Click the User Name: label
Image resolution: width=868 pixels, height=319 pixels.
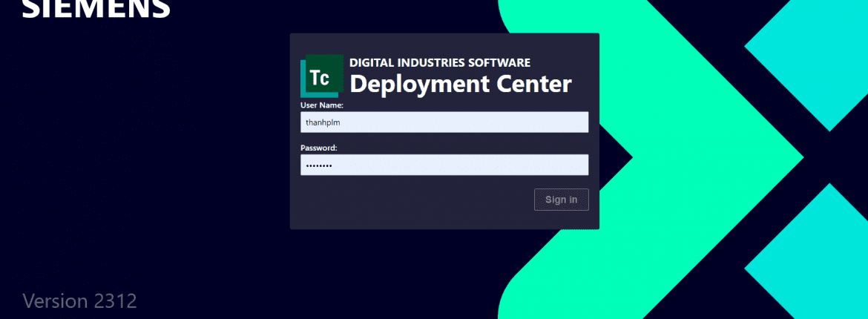coord(322,105)
